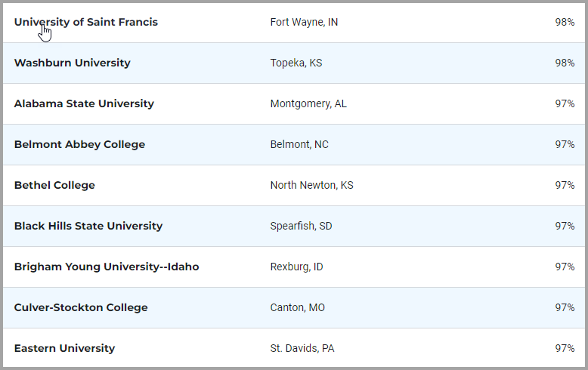Open Bethel College page
The width and height of the screenshot is (588, 370).
(54, 185)
